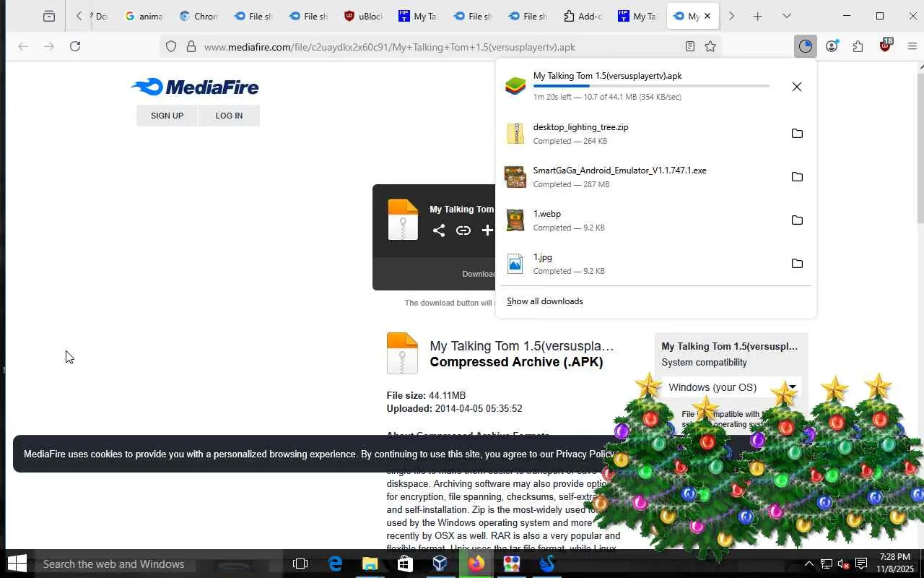Open the tracking protection shield panel
The height and width of the screenshot is (578, 924).
coord(171,47)
